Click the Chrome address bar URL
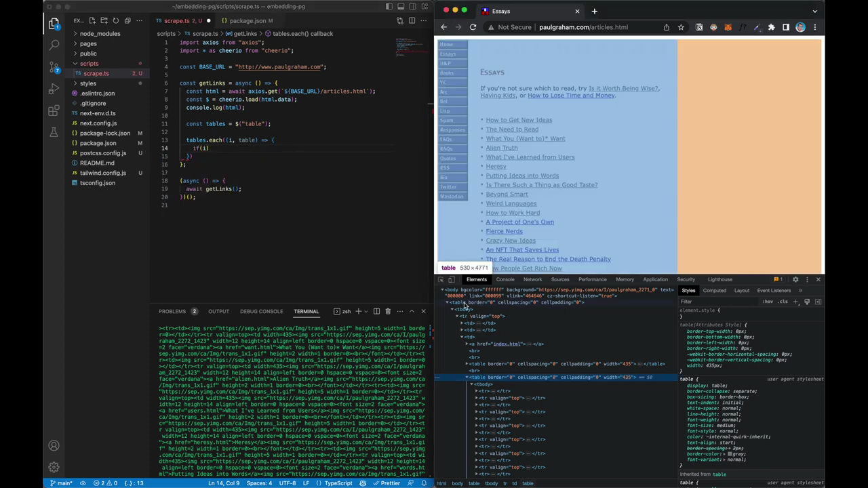 tap(583, 27)
